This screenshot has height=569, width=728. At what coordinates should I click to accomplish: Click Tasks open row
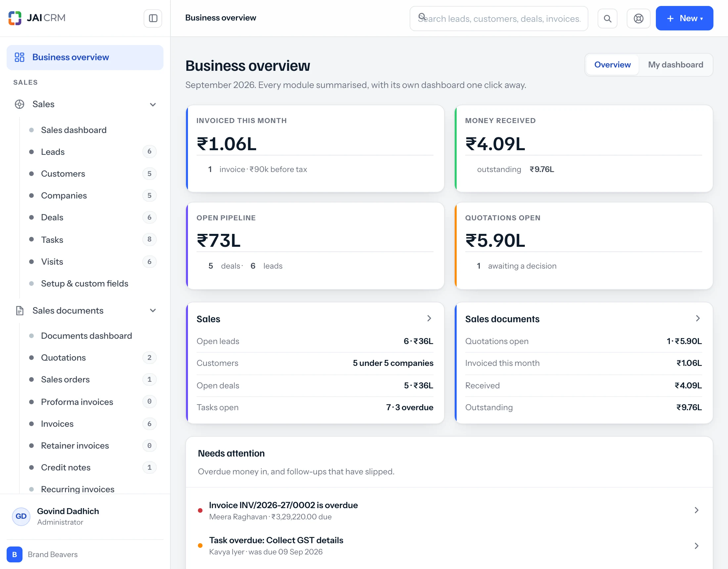point(315,407)
